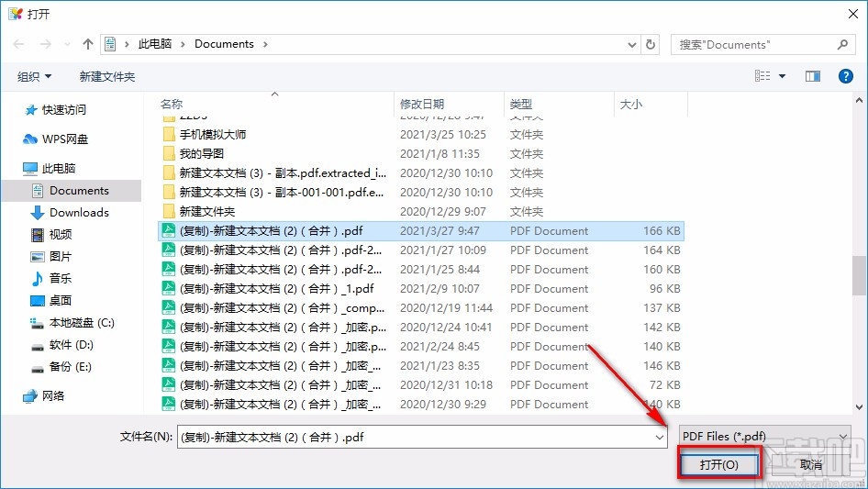Sort by 修改日期 column header
Image resolution: width=868 pixels, height=489 pixels.
point(422,104)
